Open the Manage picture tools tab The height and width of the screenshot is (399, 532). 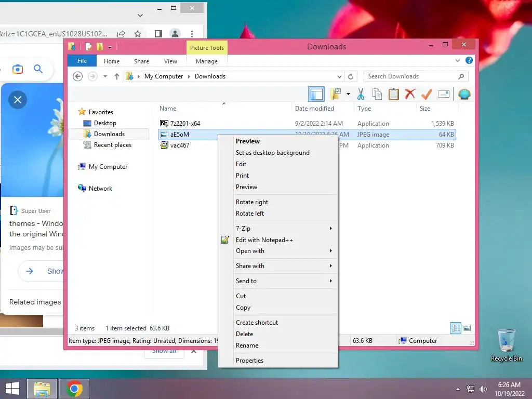tap(207, 61)
